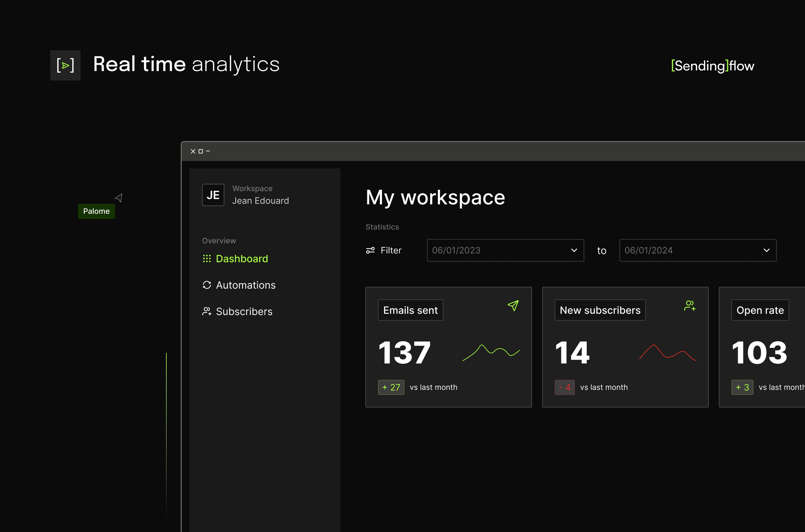Image resolution: width=805 pixels, height=532 pixels.
Task: Go to Subscribers menu item
Action: click(244, 311)
